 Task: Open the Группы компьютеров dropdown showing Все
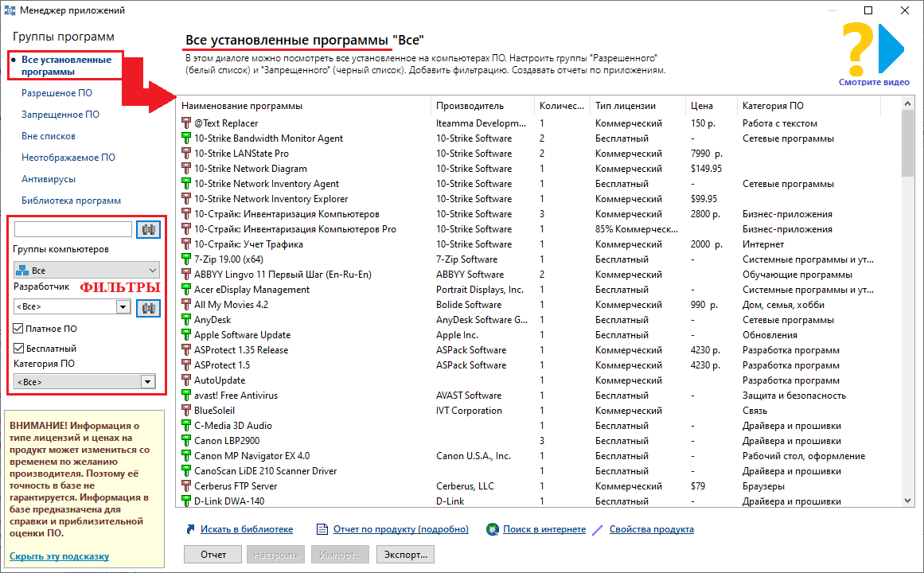tap(87, 270)
